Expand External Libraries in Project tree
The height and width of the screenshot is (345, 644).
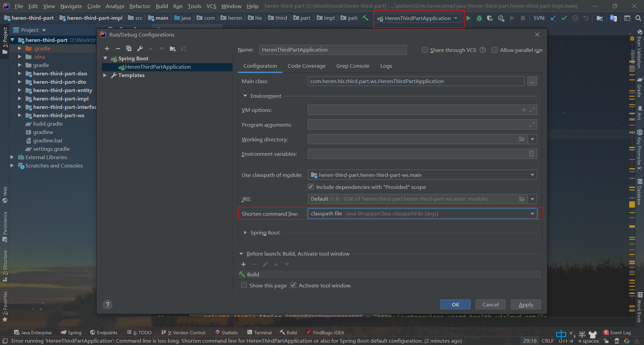click(x=12, y=157)
